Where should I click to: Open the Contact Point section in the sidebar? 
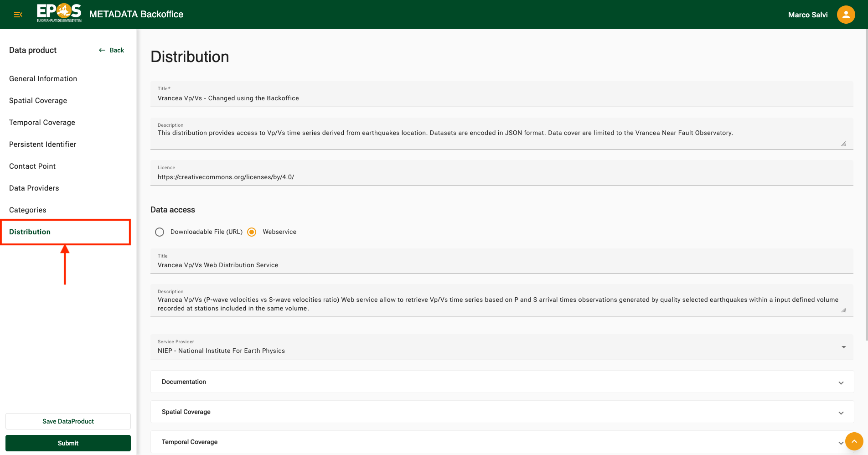(32, 166)
